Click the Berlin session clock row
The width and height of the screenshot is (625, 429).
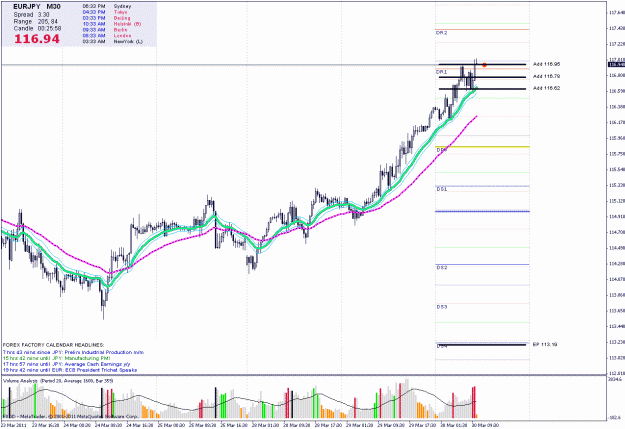click(105, 30)
